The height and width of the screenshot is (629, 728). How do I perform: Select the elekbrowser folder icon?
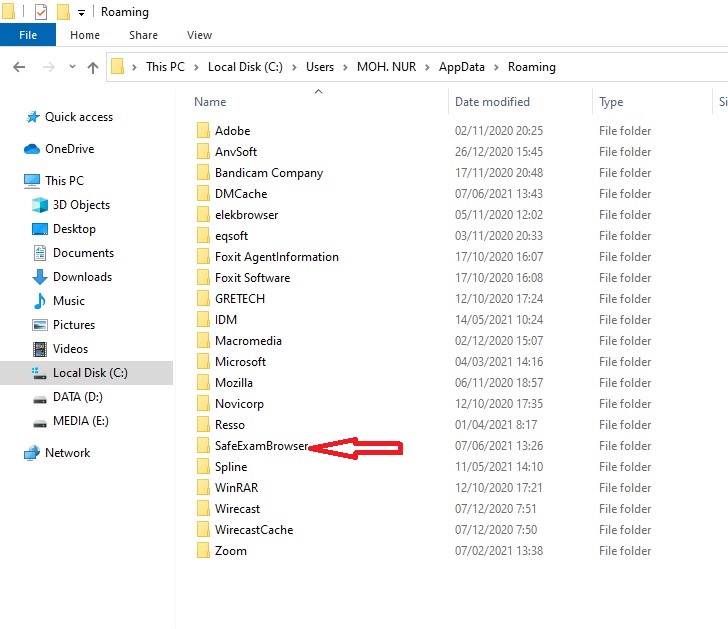point(203,214)
